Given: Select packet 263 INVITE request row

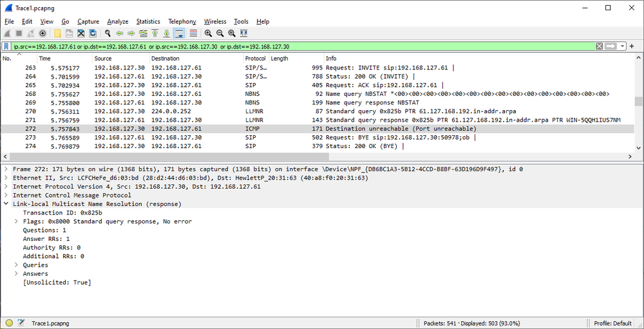Looking at the screenshot, I should click(318, 68).
